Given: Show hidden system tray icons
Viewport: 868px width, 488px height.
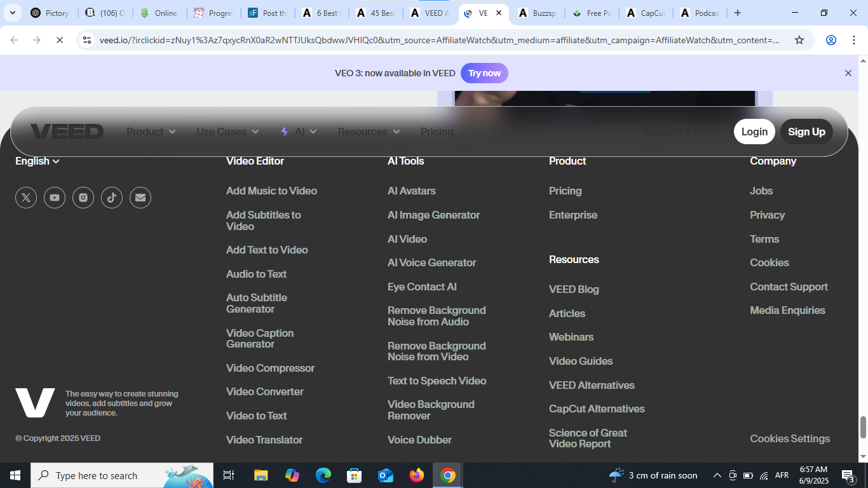Looking at the screenshot, I should pyautogui.click(x=717, y=475).
